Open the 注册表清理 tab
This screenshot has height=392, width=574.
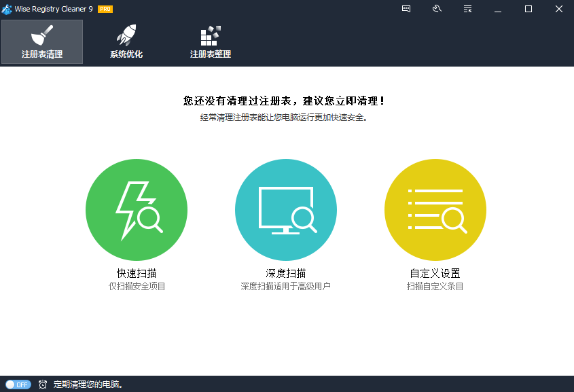click(42, 41)
